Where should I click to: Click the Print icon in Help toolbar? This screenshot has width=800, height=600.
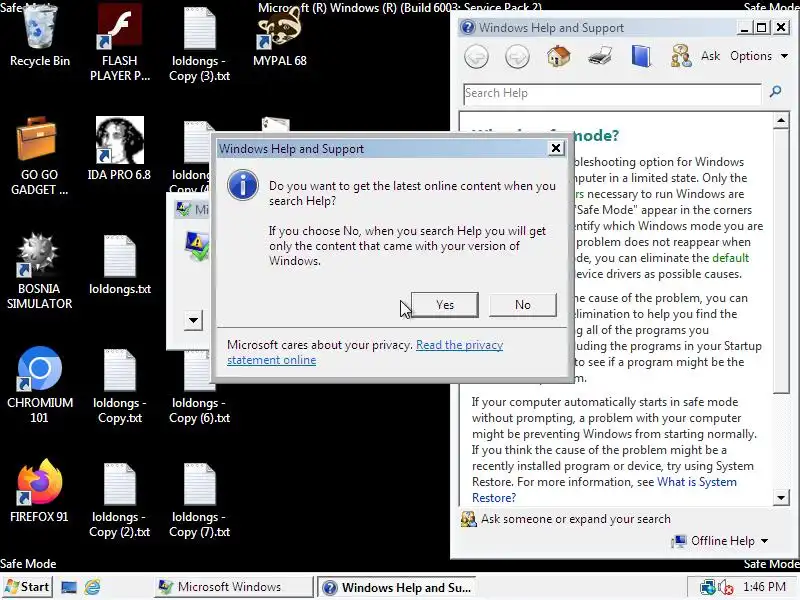[599, 56]
